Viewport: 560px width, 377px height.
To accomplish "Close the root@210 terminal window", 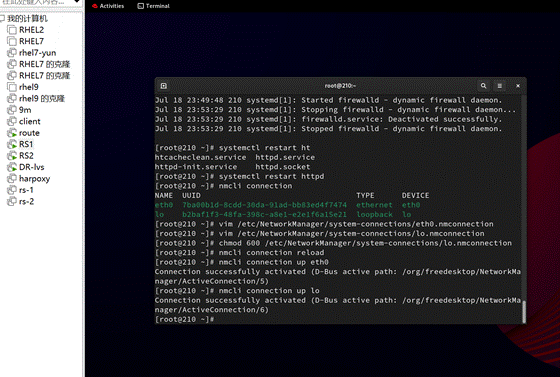I will (x=518, y=86).
